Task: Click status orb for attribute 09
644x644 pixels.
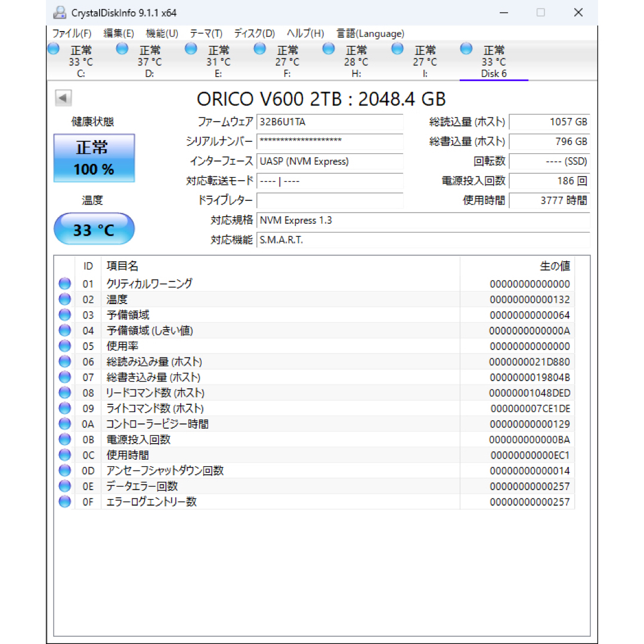Action: click(x=64, y=408)
